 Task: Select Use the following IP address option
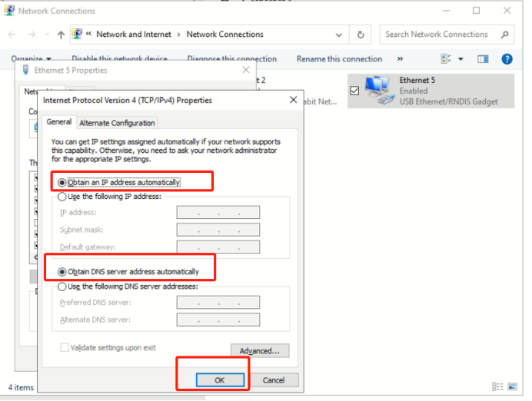click(62, 197)
